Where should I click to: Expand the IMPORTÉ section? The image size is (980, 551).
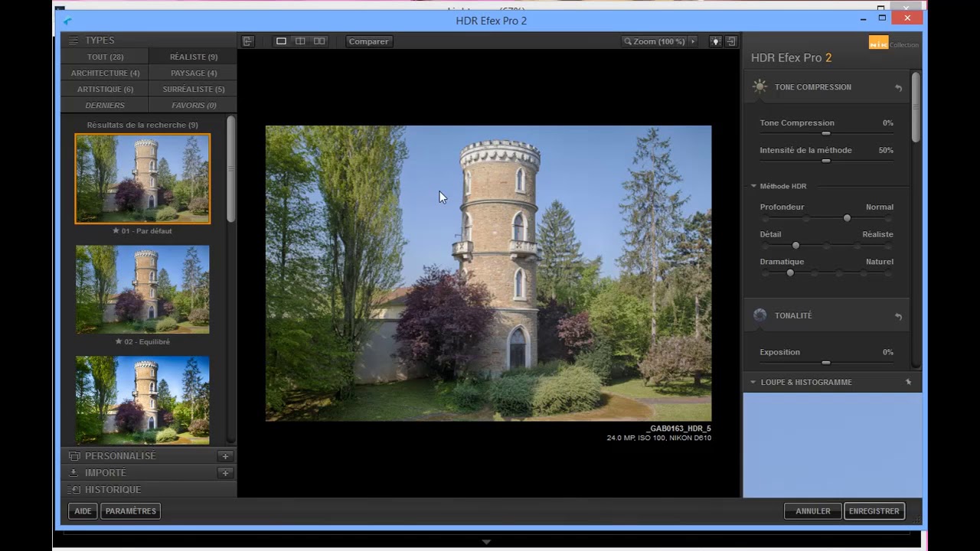[x=106, y=473]
